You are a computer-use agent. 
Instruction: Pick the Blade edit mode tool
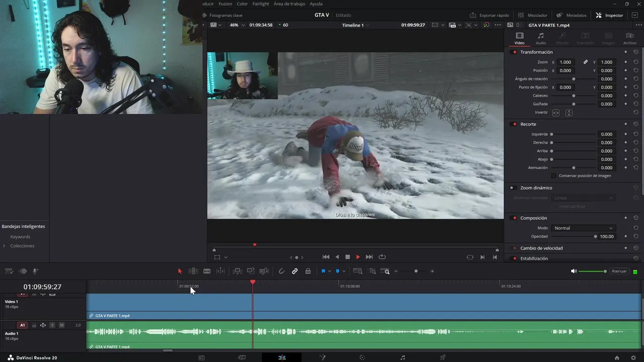[x=207, y=271]
